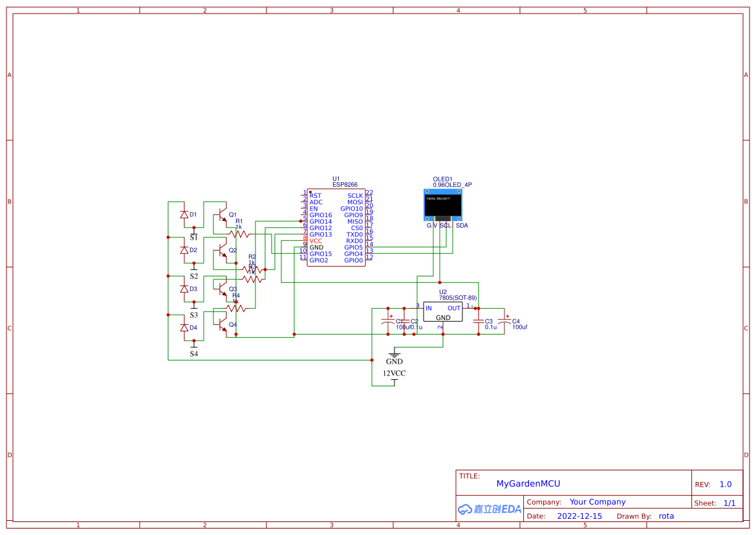Viewport: 756px width, 535px height.
Task: Select diode D3 symbol
Action: coord(184,289)
